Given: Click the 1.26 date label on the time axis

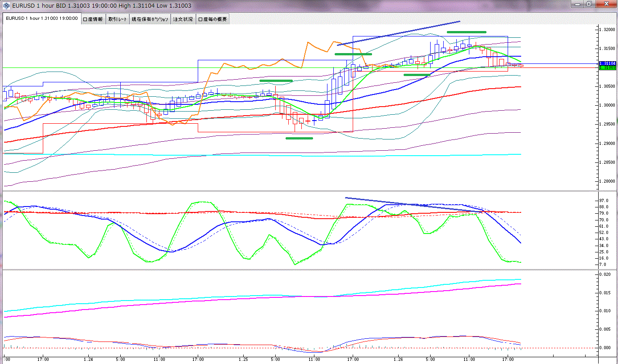Looking at the screenshot, I should point(398,360).
